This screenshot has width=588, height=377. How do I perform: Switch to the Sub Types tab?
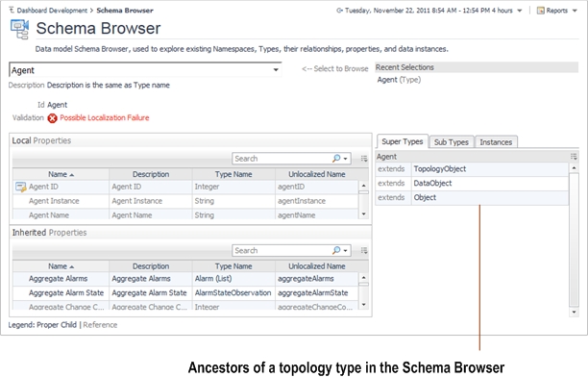point(452,142)
